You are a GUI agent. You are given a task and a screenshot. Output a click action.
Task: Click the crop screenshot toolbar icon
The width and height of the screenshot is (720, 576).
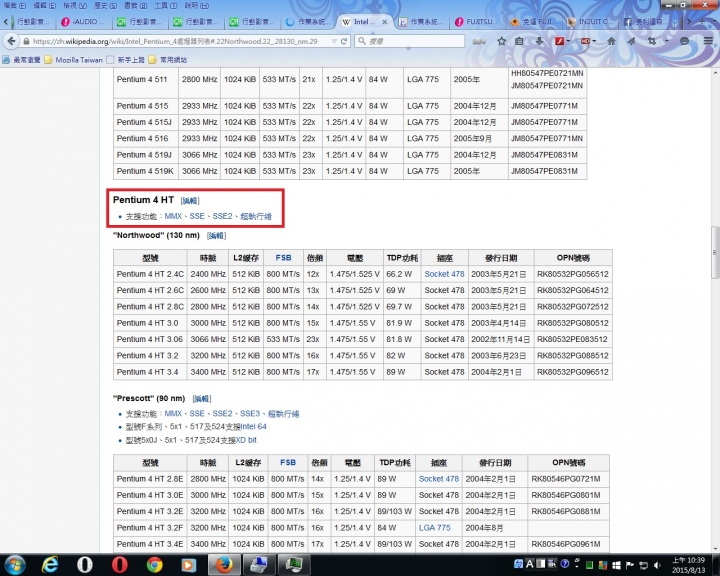(652, 41)
